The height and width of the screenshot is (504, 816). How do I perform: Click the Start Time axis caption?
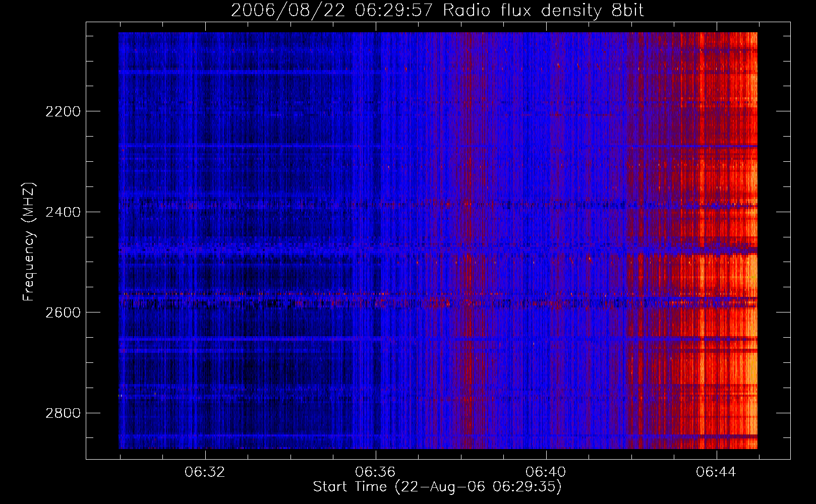[437, 487]
